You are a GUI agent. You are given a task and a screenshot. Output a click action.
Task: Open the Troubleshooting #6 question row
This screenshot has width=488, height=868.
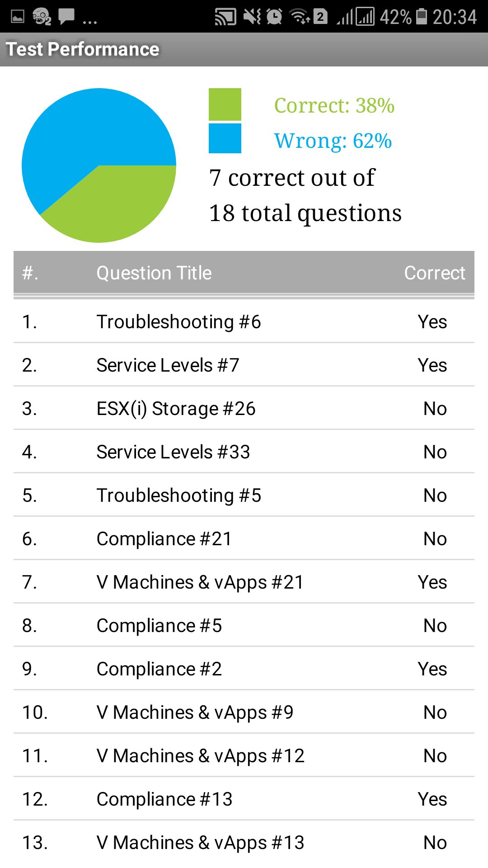coord(244,321)
